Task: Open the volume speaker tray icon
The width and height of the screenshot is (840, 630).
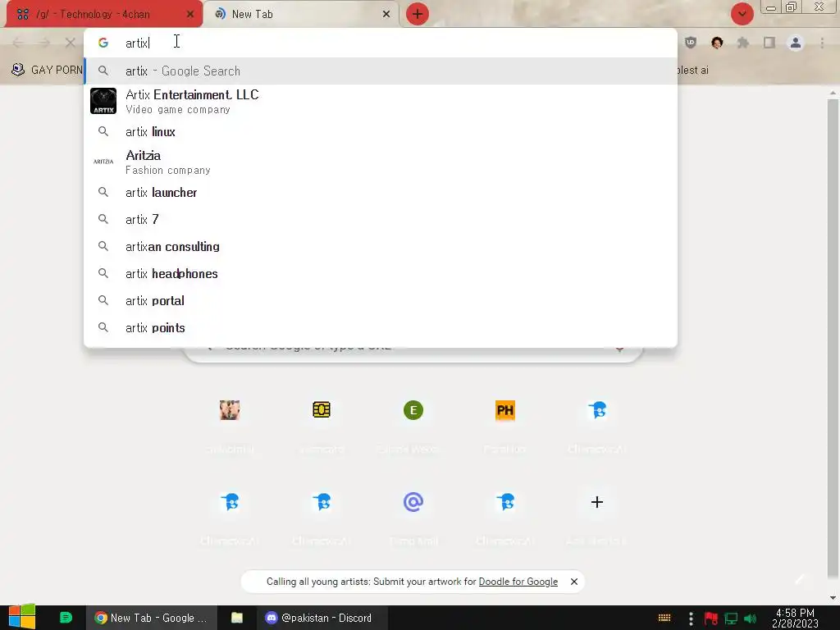Action: tap(750, 619)
